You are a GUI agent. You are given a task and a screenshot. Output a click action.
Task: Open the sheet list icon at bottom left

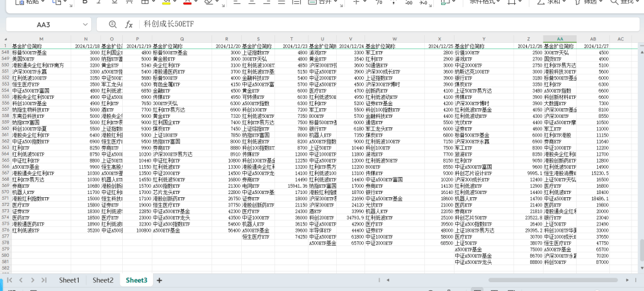coord(8,280)
